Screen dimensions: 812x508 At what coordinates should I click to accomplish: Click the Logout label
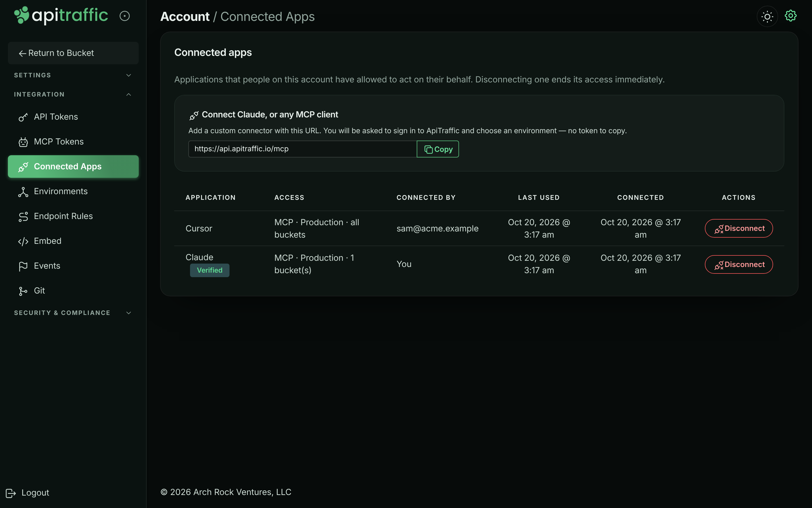(x=35, y=493)
